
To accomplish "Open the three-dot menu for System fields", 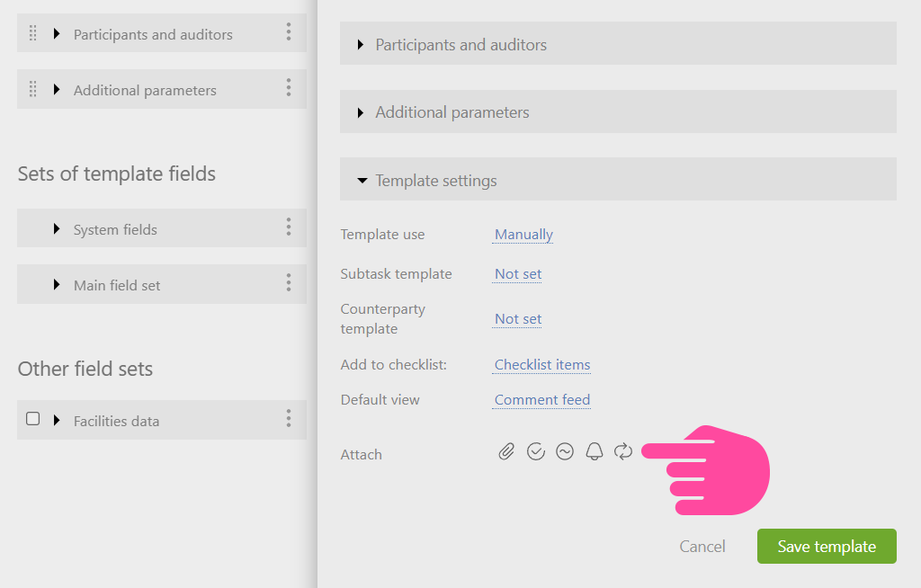I will click(x=289, y=227).
